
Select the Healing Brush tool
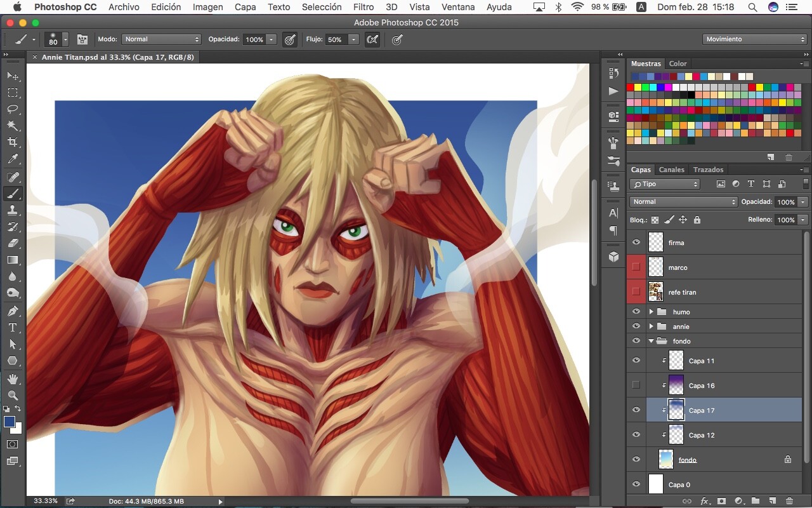pos(13,177)
